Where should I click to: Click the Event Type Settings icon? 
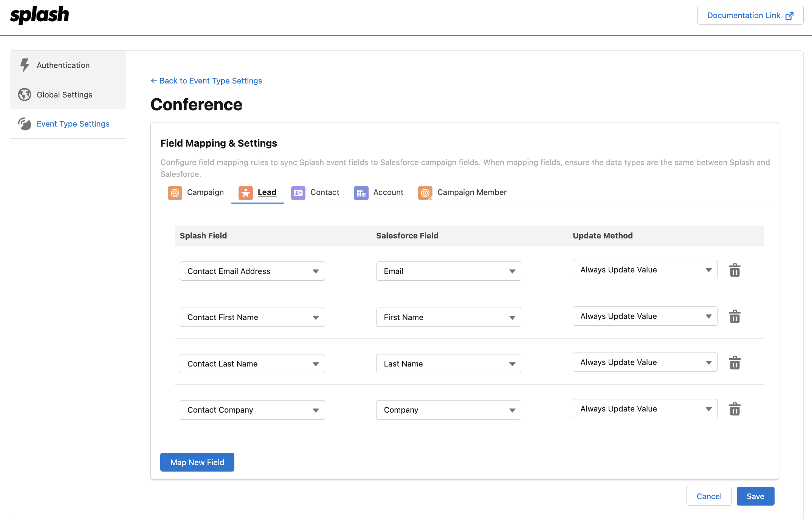coord(25,124)
